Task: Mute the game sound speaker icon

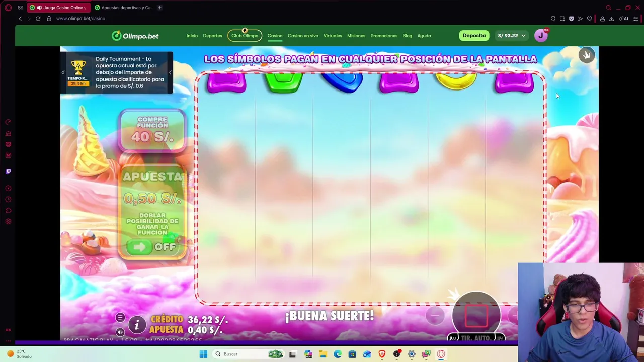Action: pos(120,332)
